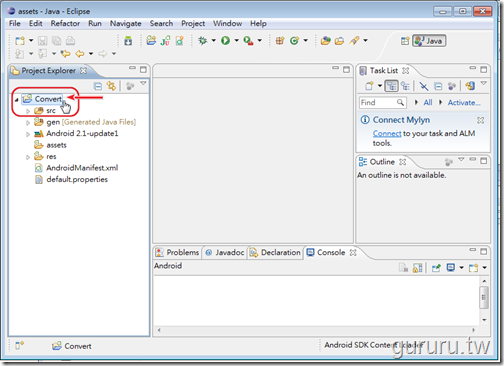Click the Search flashlight icon in toolbar
This screenshot has width=504, height=366.
(354, 40)
